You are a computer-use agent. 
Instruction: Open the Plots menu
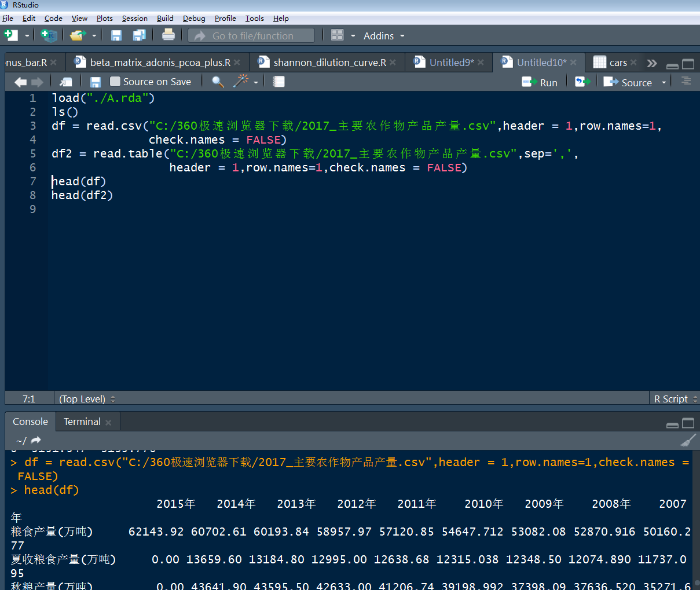point(104,18)
